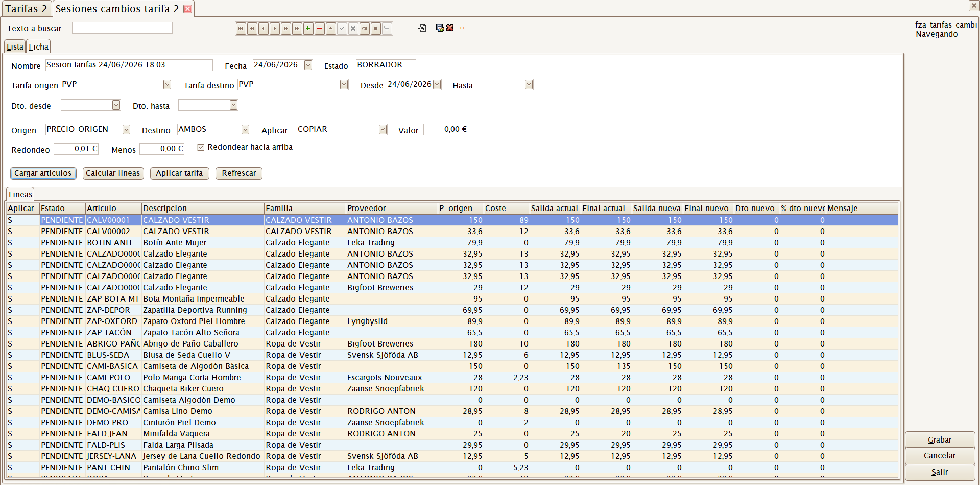Click the Familia column header
980x485 pixels.
305,209
